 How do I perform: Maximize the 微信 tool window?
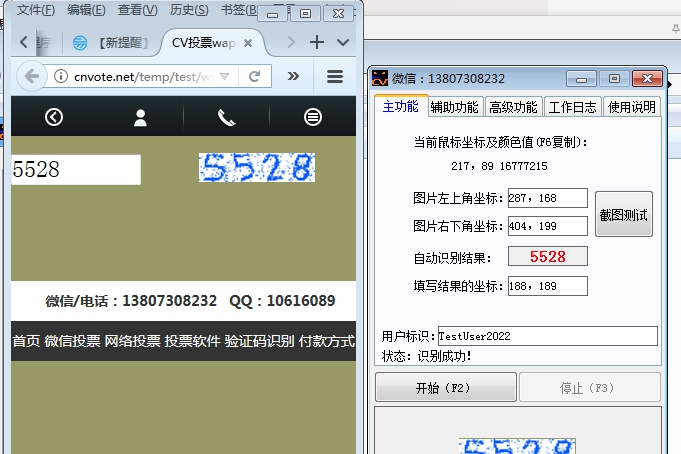(x=614, y=79)
